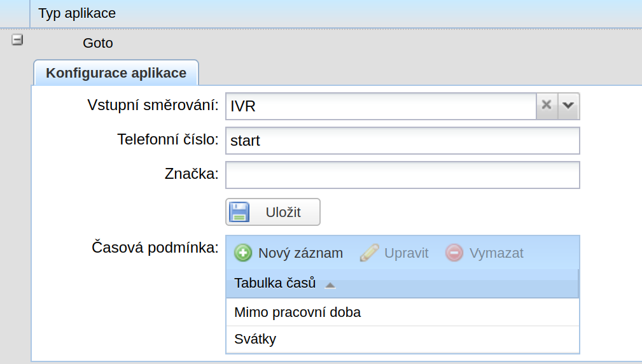
Task: Open the Vstupní směrování dropdown arrow
Action: pyautogui.click(x=568, y=106)
